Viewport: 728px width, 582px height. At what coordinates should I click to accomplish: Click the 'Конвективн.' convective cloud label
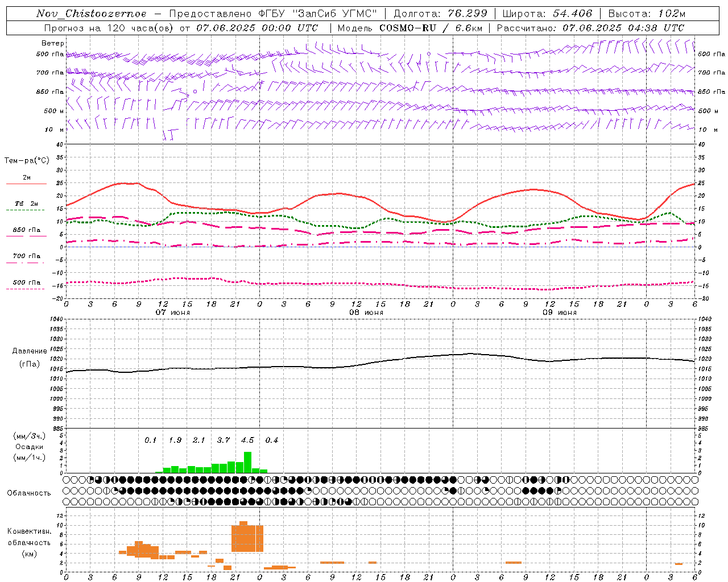tap(29, 531)
